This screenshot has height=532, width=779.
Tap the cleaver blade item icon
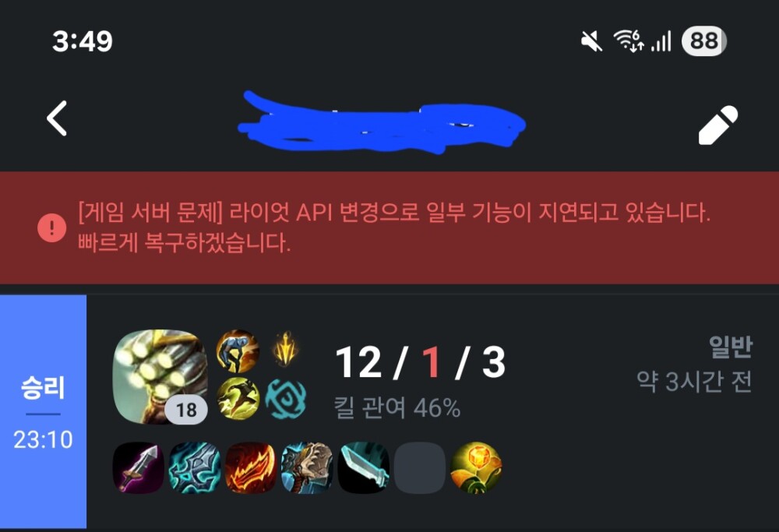tap(363, 467)
